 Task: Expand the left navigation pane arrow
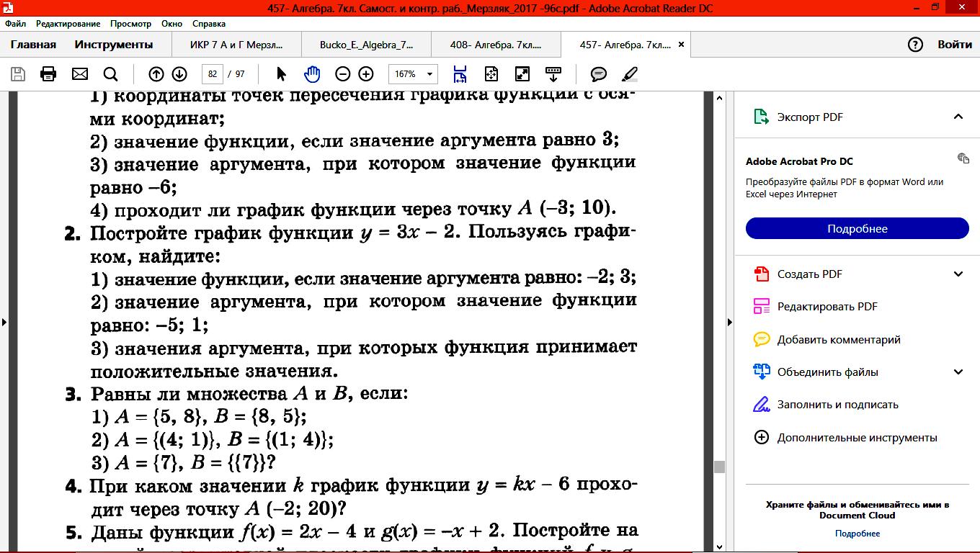pyautogui.click(x=4, y=322)
